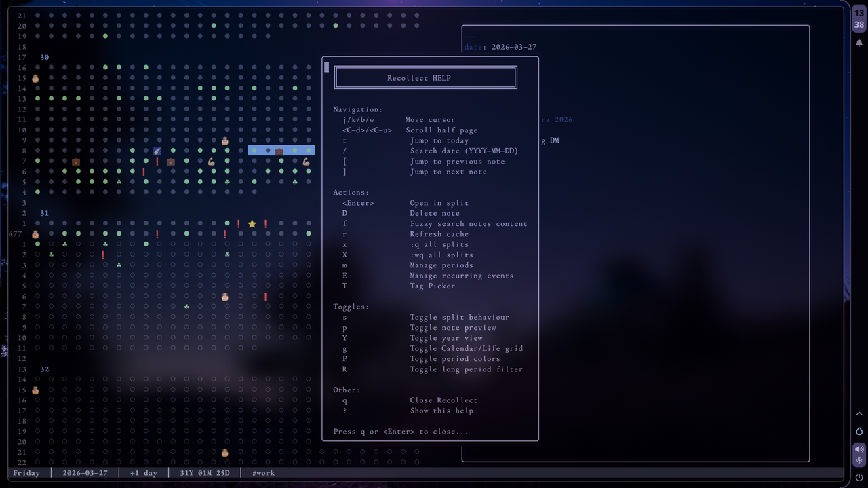Click '2026-03-27' in the status bar

click(x=85, y=473)
